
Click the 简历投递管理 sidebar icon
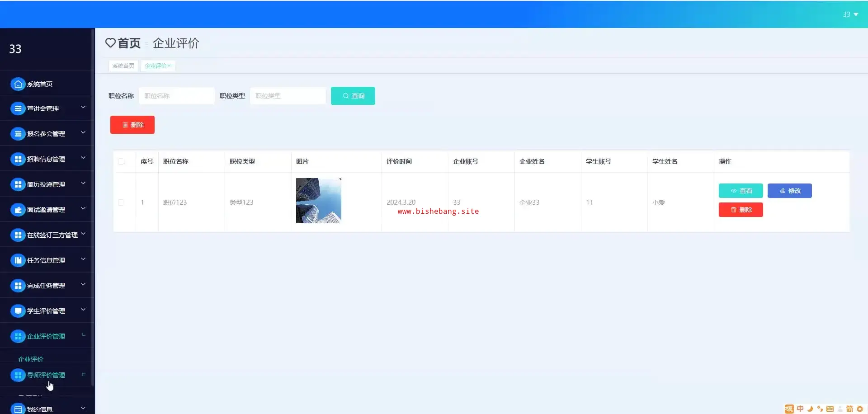tap(18, 184)
